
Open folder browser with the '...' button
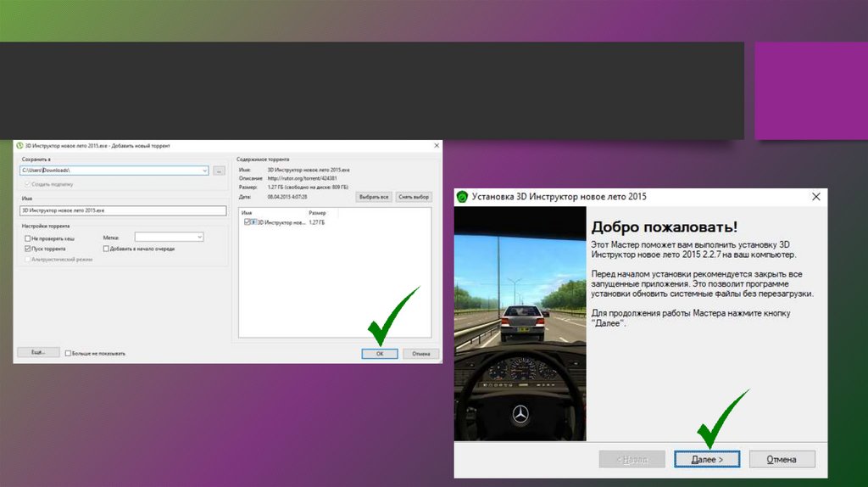click(x=220, y=171)
